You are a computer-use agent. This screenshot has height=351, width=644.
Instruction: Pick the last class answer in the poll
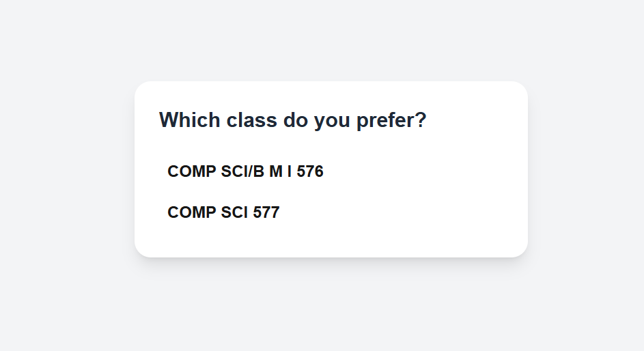[223, 212]
